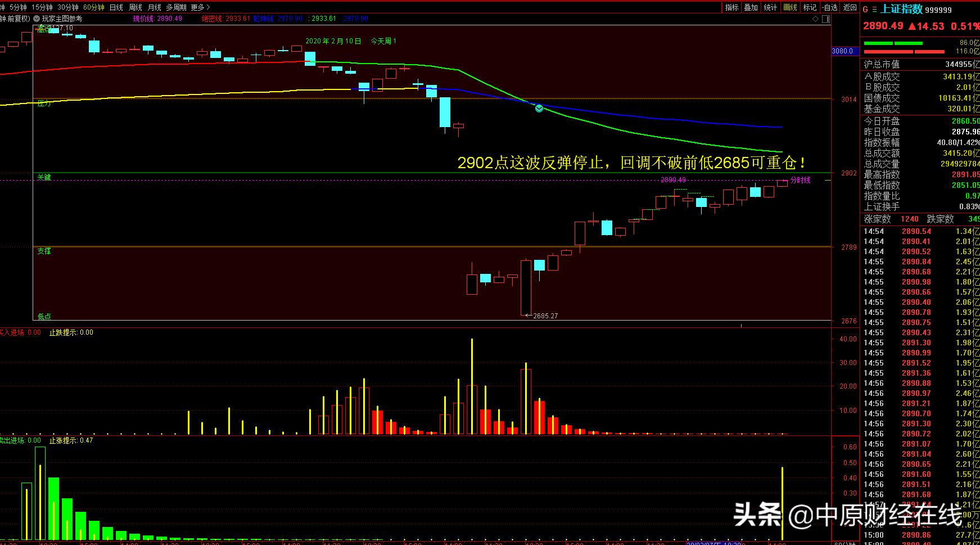Click the yellow 2902点 annotation text
This screenshot has height=545, width=980.
pos(631,163)
